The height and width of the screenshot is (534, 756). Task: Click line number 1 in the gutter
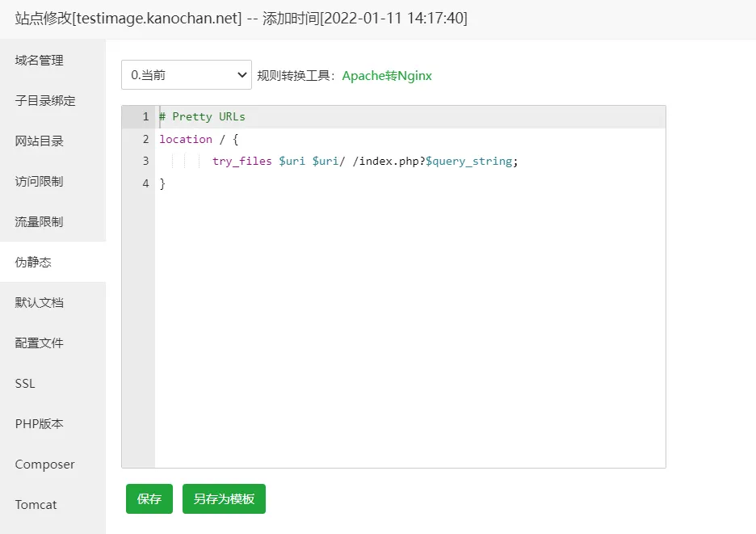[x=145, y=117]
